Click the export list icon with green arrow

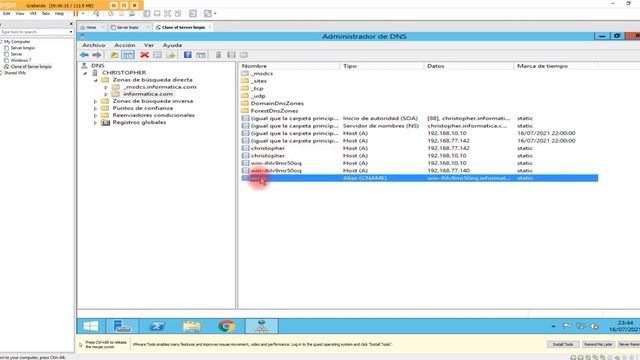pyautogui.click(x=171, y=55)
